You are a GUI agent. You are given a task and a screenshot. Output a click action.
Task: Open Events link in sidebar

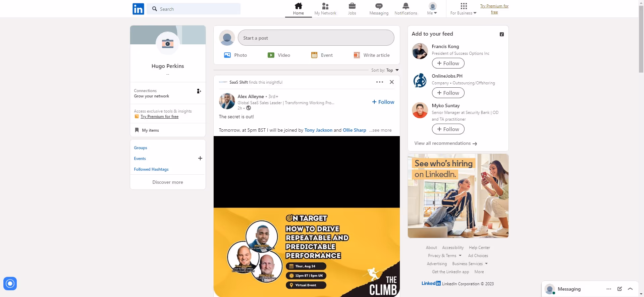click(140, 159)
